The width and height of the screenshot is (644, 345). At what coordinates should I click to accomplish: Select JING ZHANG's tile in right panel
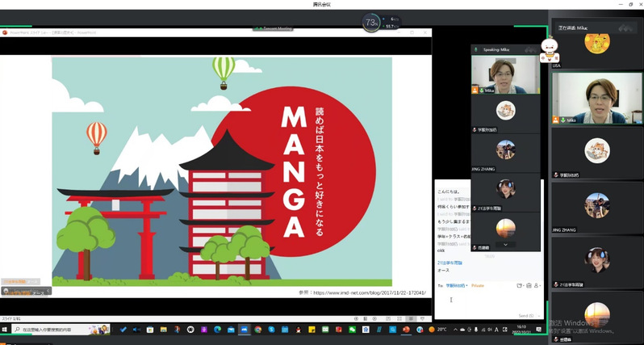tap(597, 207)
